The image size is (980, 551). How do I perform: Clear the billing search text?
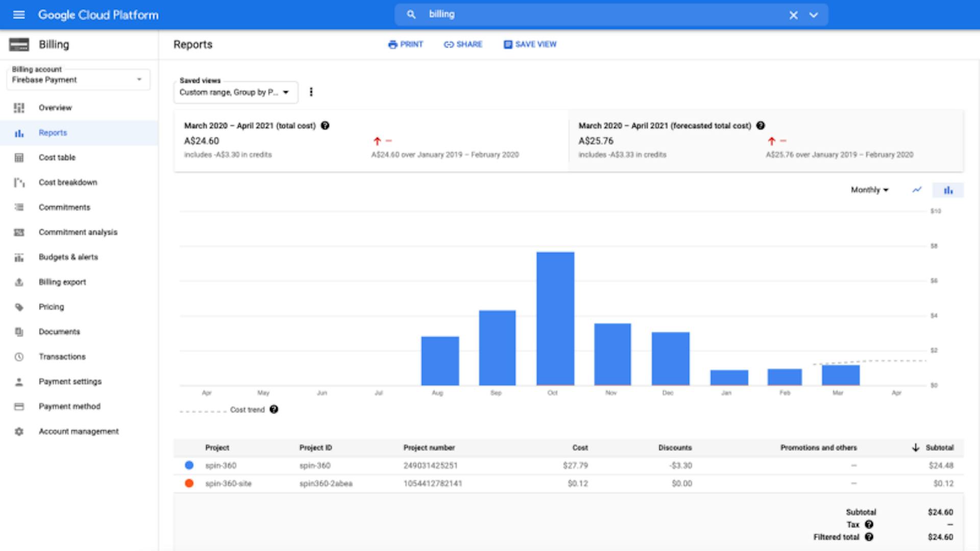coord(793,15)
